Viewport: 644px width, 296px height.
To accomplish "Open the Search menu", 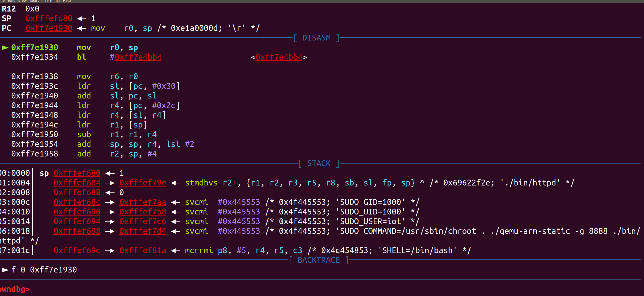I will click(x=35, y=1).
